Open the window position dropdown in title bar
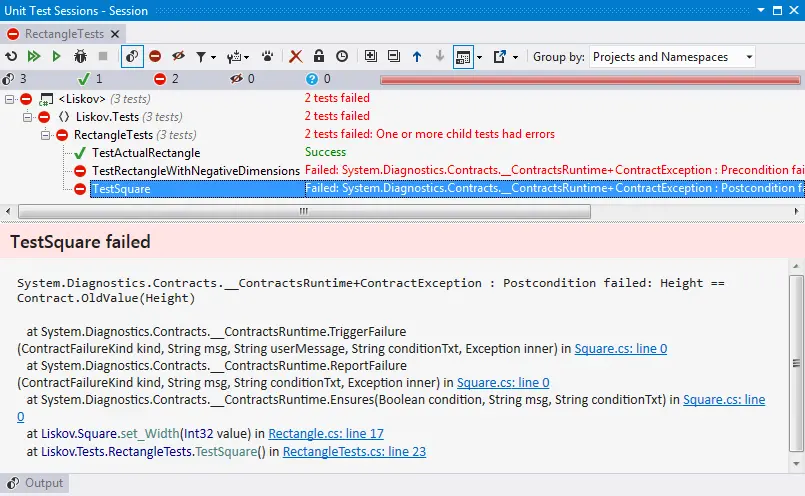 pyautogui.click(x=761, y=10)
